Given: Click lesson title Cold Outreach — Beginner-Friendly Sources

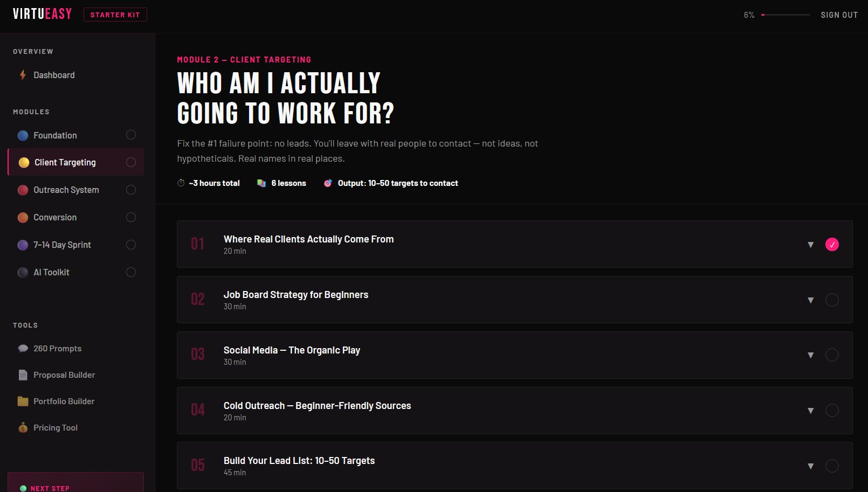Looking at the screenshot, I should pos(317,405).
